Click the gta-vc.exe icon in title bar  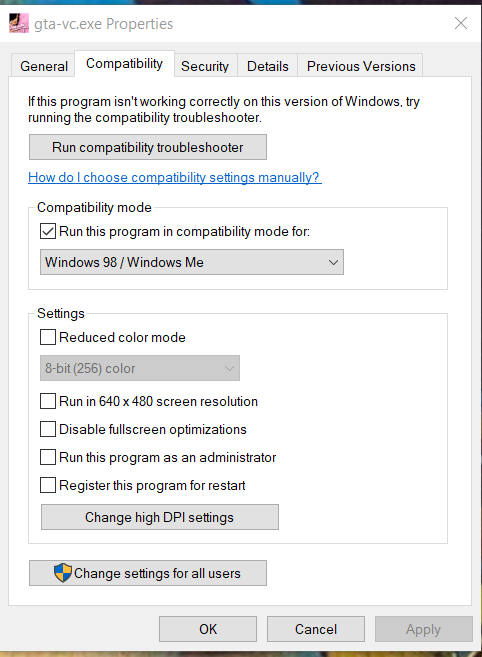pyautogui.click(x=19, y=23)
